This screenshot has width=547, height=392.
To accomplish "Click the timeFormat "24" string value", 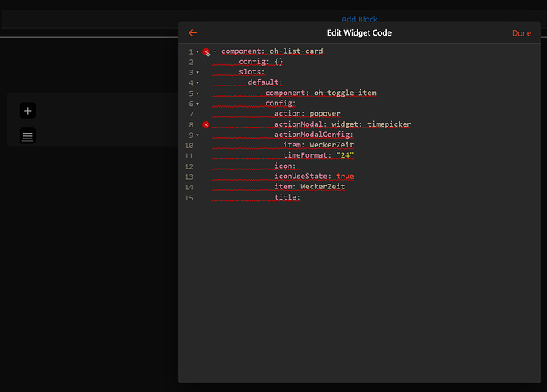I will 345,155.
